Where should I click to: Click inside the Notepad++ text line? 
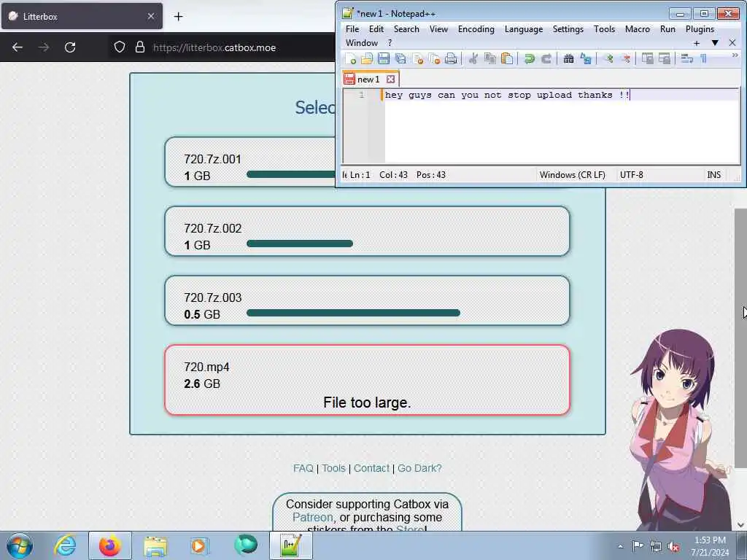point(562,95)
